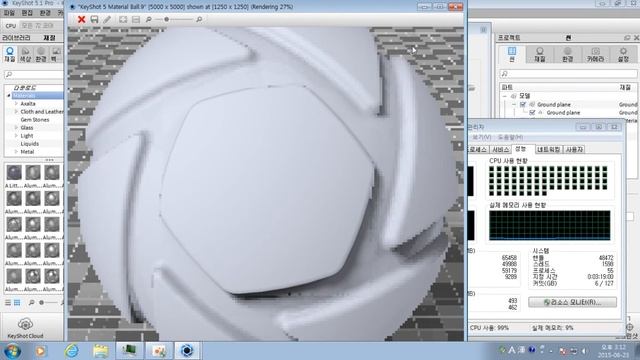640x360 pixels.
Task: Open File Explorer from the taskbar
Action: [x=100, y=351]
